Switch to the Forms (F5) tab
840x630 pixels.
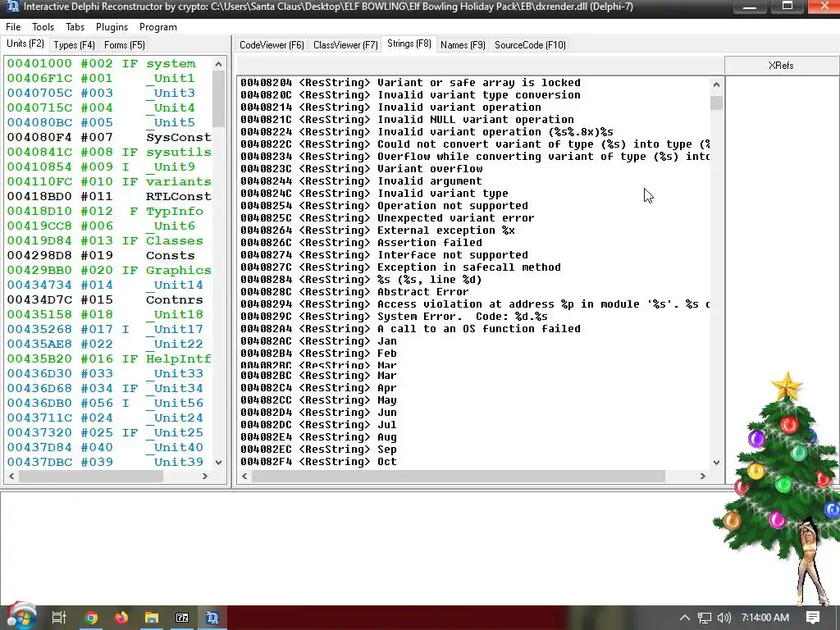125,45
